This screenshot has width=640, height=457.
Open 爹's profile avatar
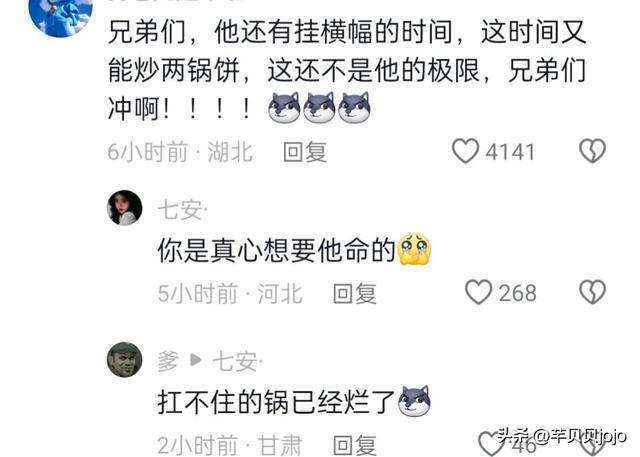click(124, 360)
